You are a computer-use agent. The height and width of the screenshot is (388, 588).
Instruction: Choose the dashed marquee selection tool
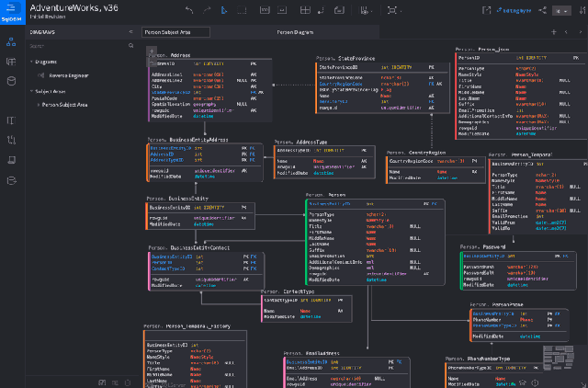(242, 10)
